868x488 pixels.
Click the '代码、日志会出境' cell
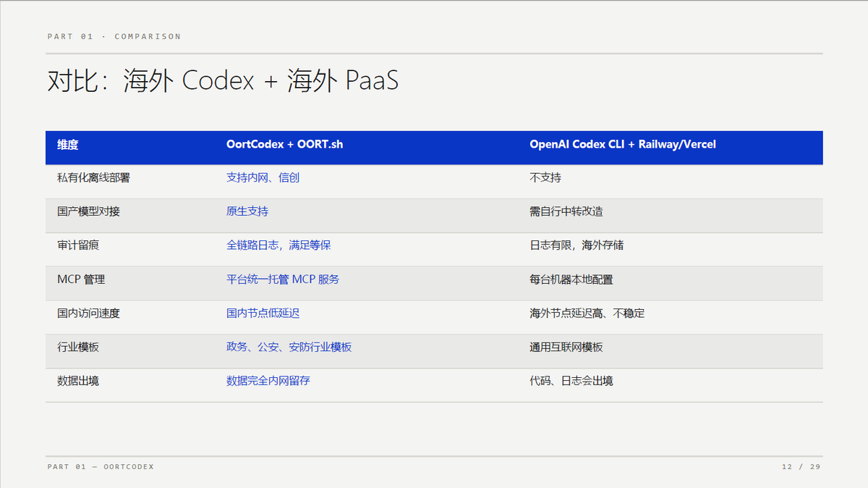pos(571,381)
